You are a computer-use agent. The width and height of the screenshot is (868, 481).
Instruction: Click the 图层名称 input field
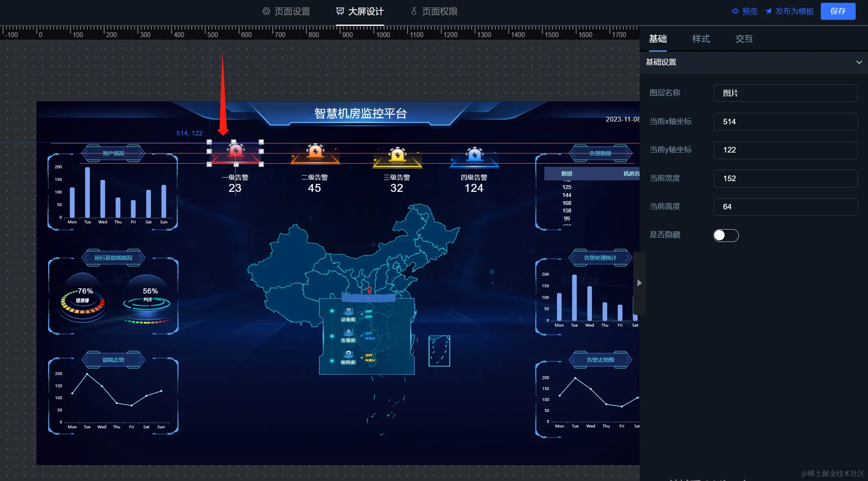click(785, 93)
